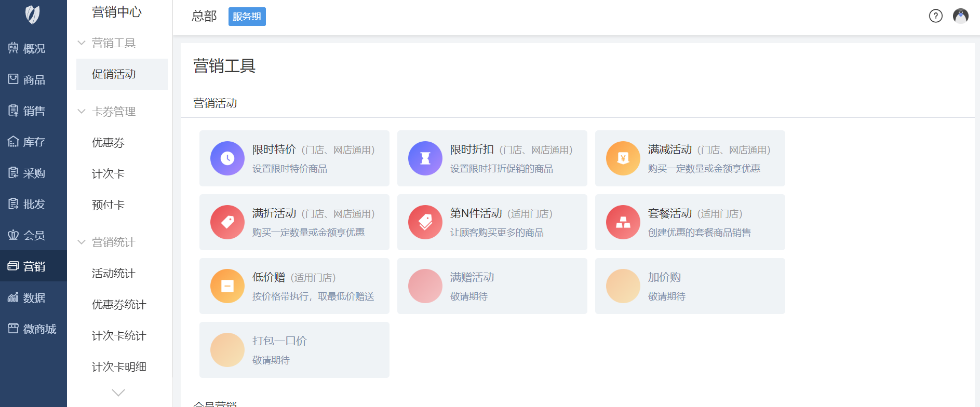
Task: Click the 套餐活动 blocks icon
Action: pos(623,222)
